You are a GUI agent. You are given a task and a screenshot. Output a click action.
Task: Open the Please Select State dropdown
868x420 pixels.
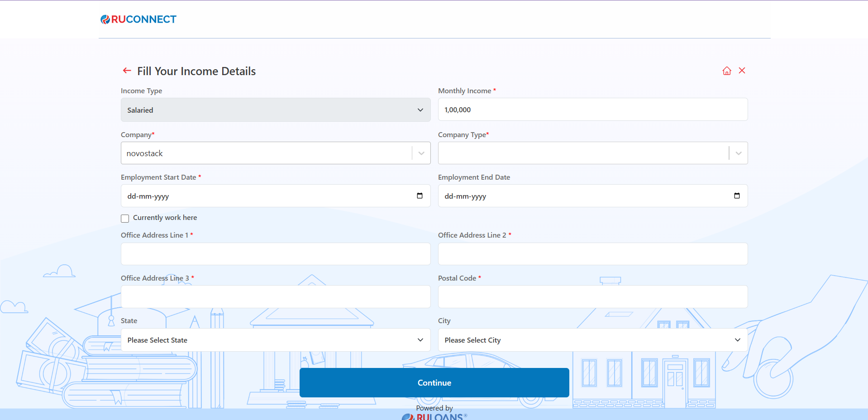click(275, 340)
